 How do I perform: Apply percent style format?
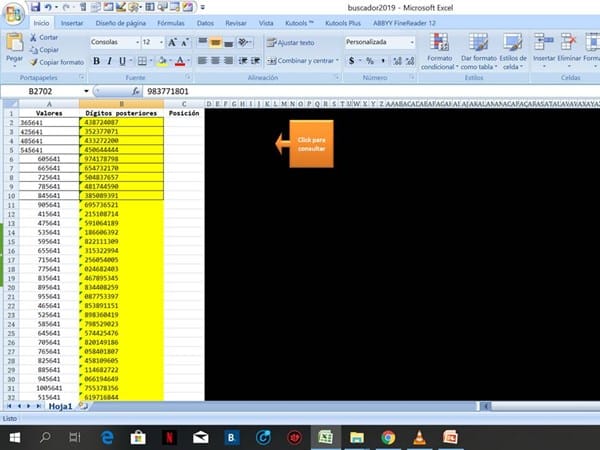tap(370, 60)
